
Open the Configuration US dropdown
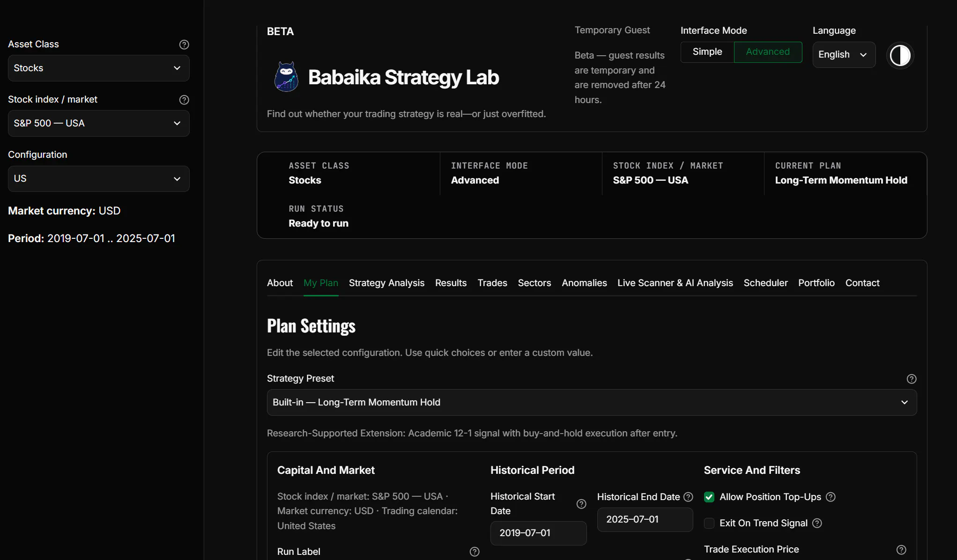[99, 179]
